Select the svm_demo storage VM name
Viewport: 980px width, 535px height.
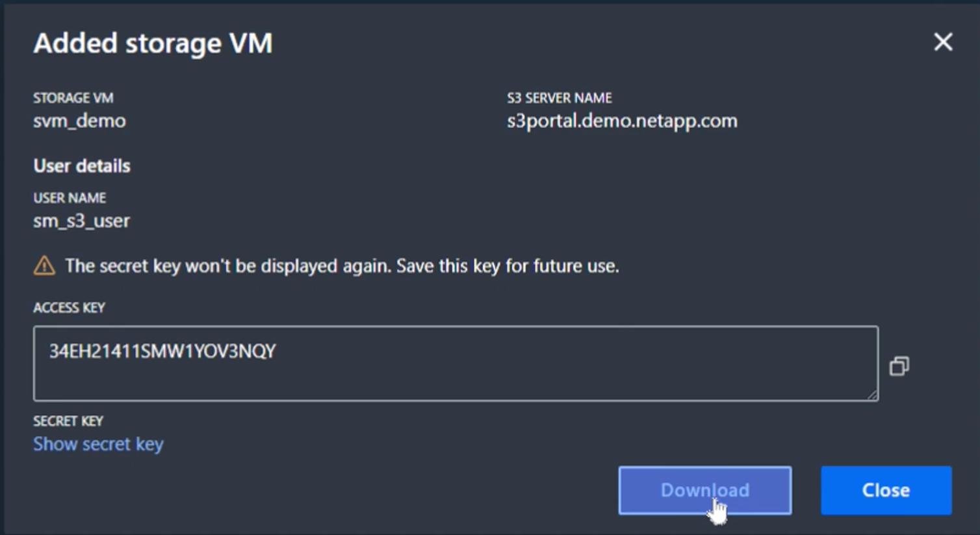pos(79,121)
